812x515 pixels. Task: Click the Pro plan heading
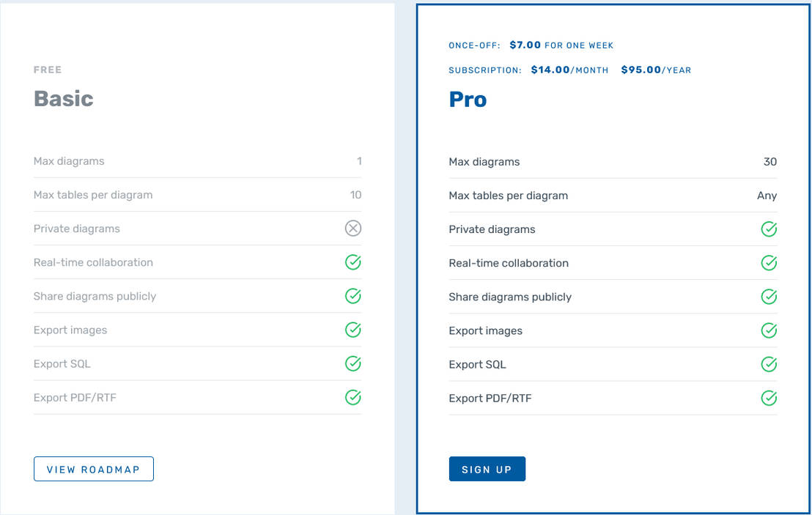468,100
